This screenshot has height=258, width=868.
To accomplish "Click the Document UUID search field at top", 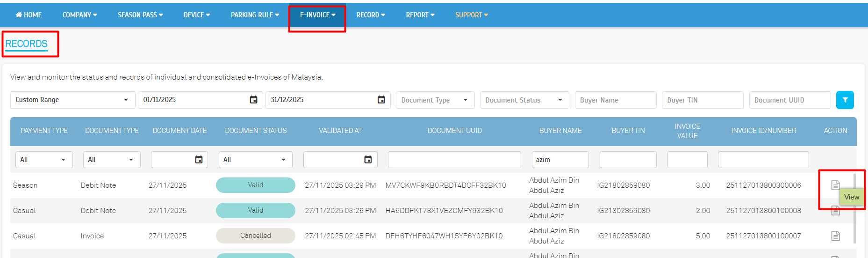I will pyautogui.click(x=789, y=100).
